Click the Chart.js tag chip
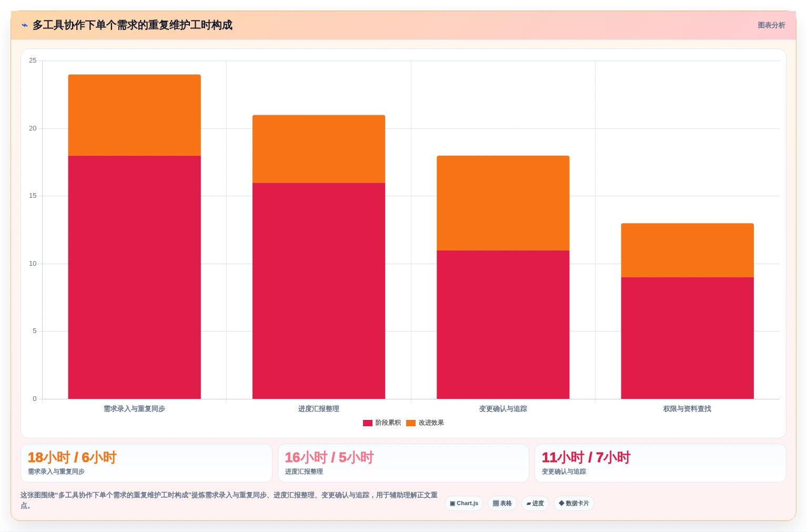This screenshot has width=807, height=532. [x=464, y=504]
